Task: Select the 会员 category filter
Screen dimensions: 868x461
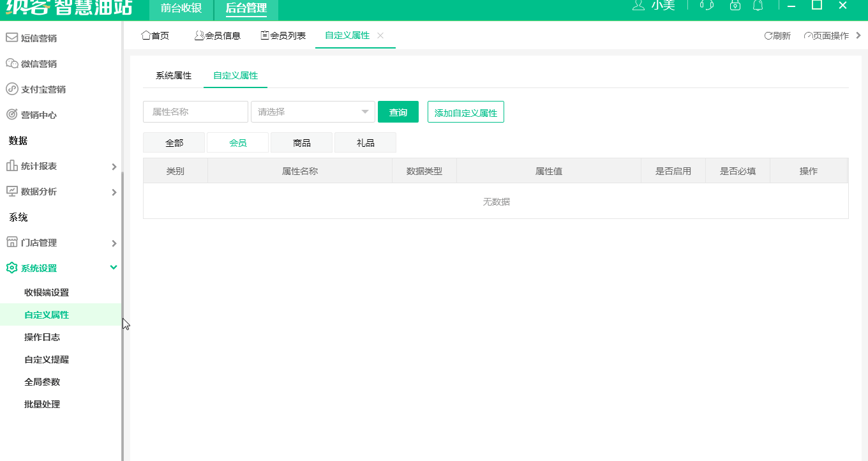Action: click(x=237, y=142)
